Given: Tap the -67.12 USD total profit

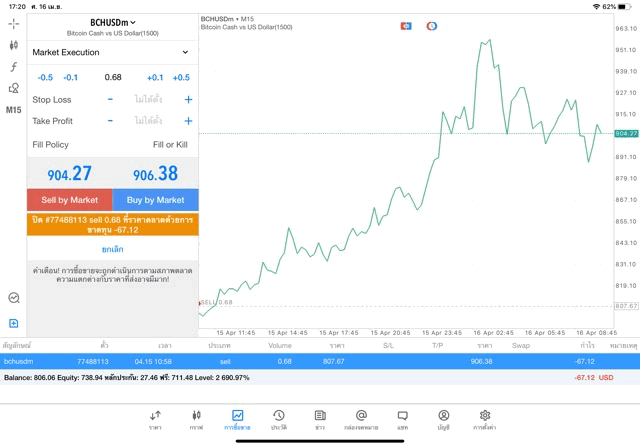Looking at the screenshot, I should [x=594, y=378].
